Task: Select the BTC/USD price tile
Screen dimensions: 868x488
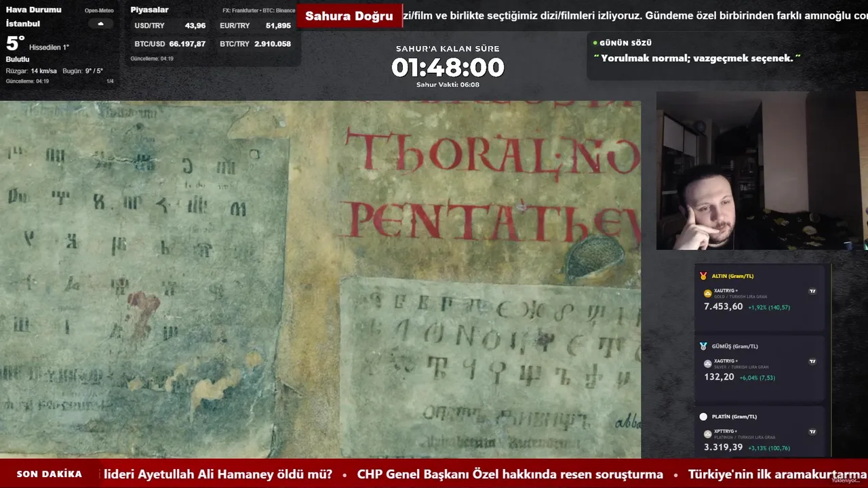Action: tap(170, 44)
